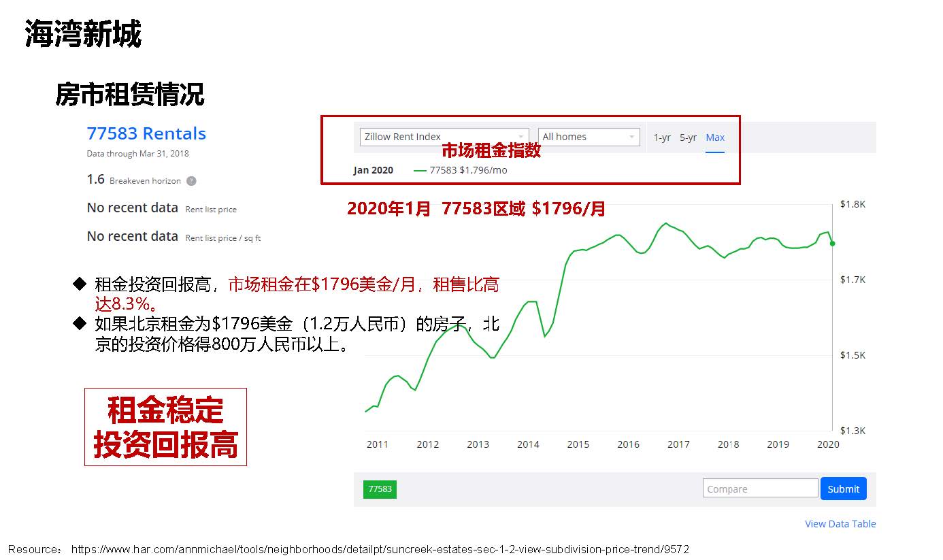
Task: Click the green 77583 tag
Action: point(380,489)
